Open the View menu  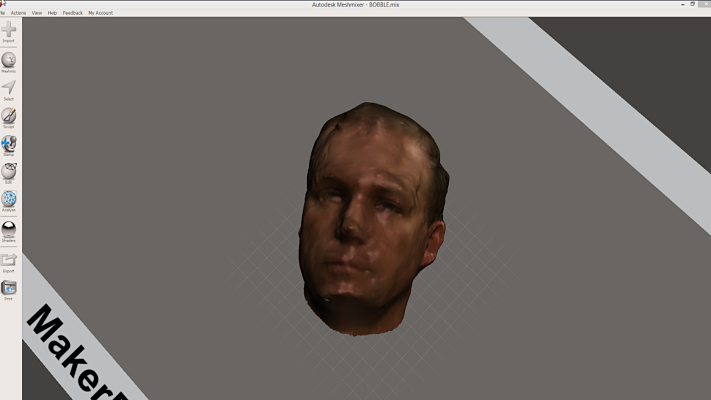[x=37, y=13]
